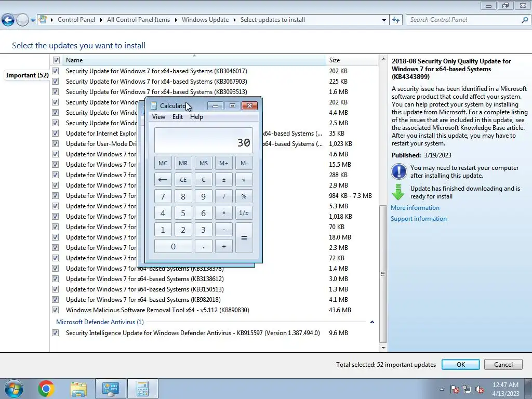
Task: Uncheck update KB3093513 checkbox
Action: point(55,91)
